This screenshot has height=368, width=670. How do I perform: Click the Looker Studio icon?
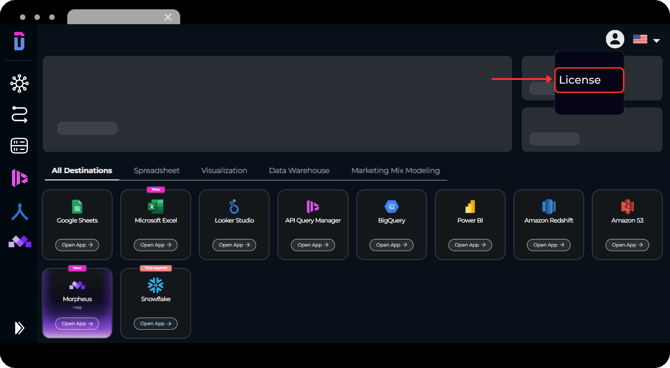click(x=234, y=206)
